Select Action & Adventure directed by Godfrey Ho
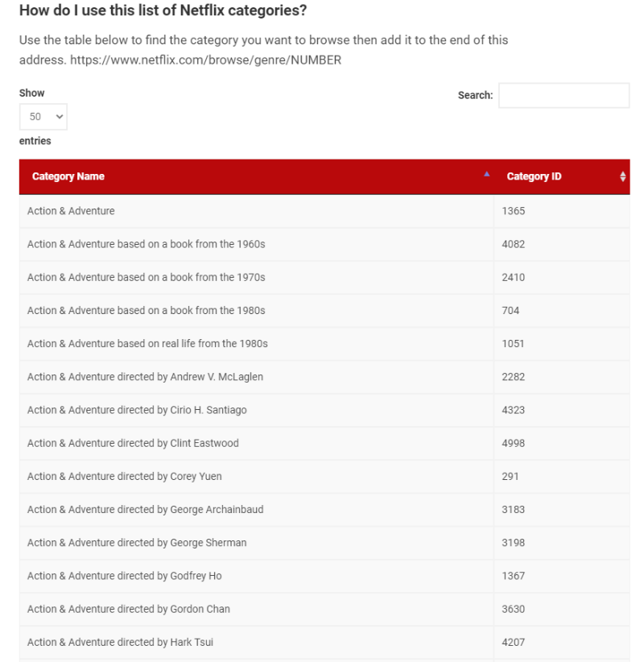 click(124, 576)
